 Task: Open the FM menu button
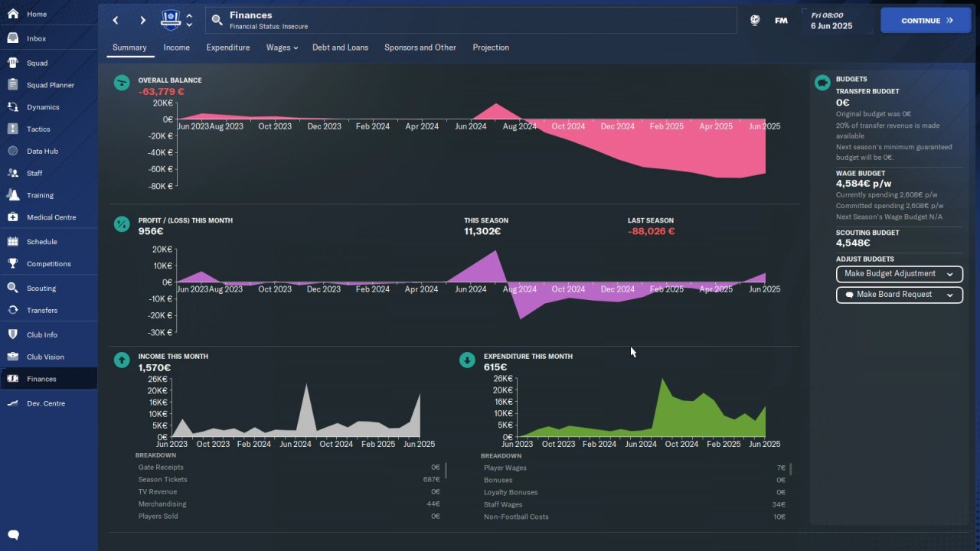781,21
